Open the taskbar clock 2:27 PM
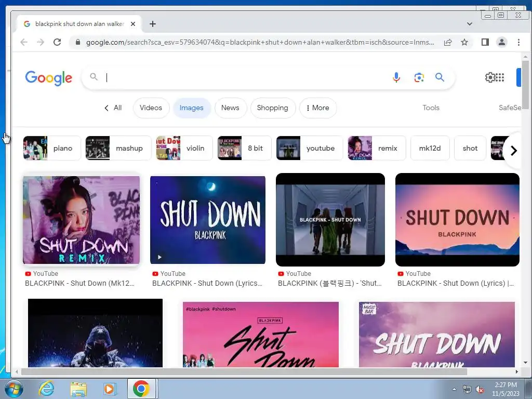The image size is (532, 399). tap(506, 389)
